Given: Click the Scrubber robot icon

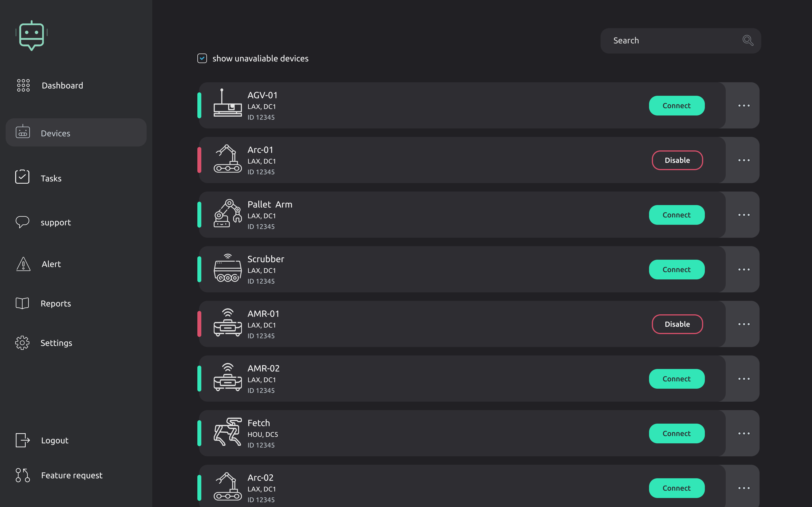Looking at the screenshot, I should click(x=228, y=268).
